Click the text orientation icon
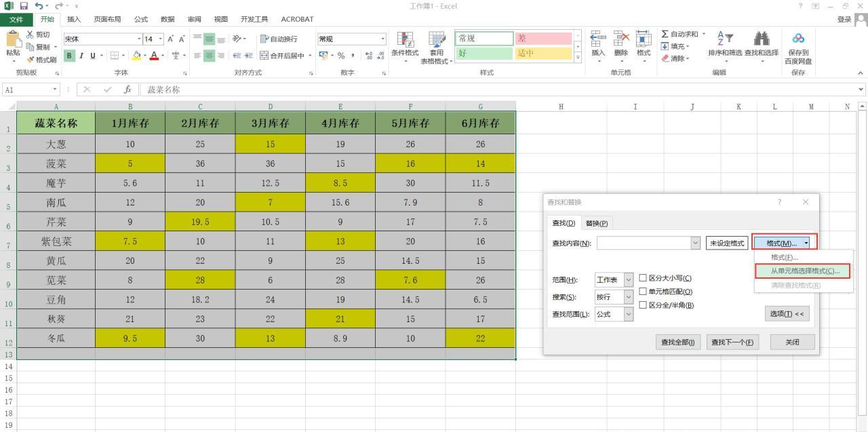 click(x=237, y=39)
